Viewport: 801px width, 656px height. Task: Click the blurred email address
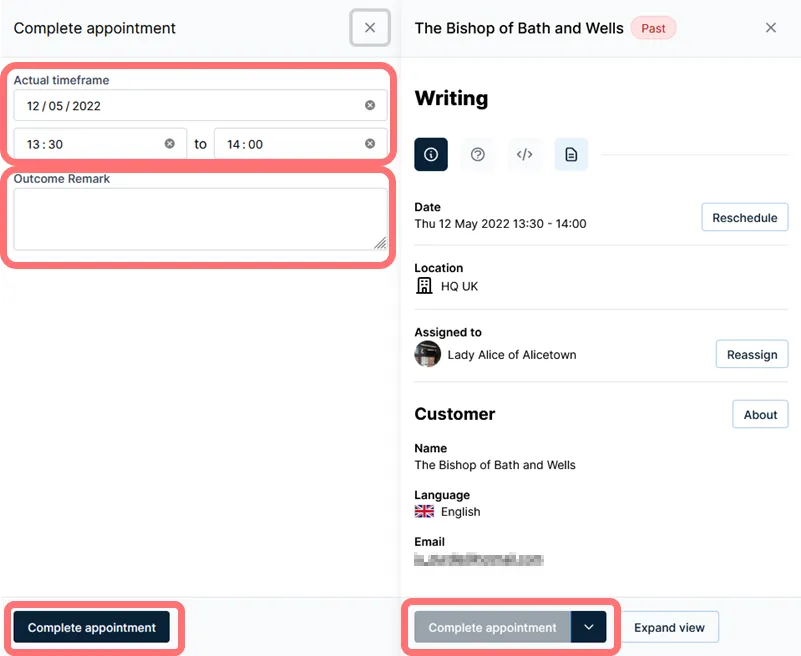[479, 559]
